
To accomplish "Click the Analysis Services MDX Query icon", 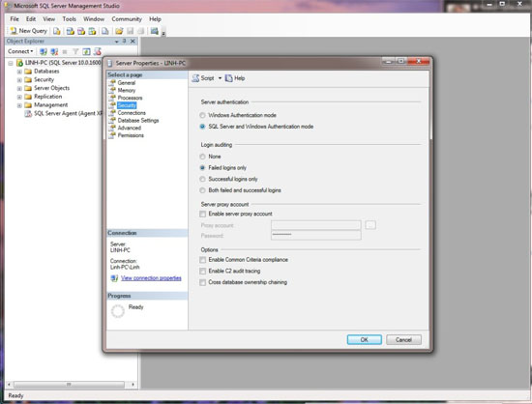I will click(x=71, y=31).
